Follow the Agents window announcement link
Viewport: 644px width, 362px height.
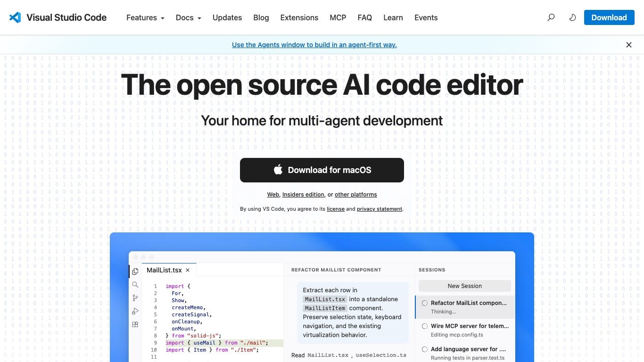point(314,45)
